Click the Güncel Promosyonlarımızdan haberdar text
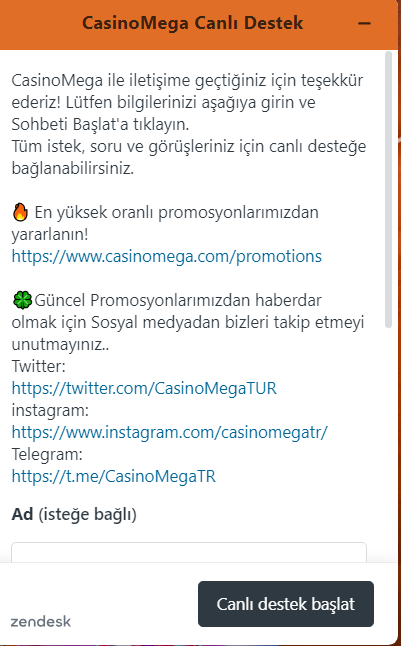The height and width of the screenshot is (646, 401). click(188, 322)
